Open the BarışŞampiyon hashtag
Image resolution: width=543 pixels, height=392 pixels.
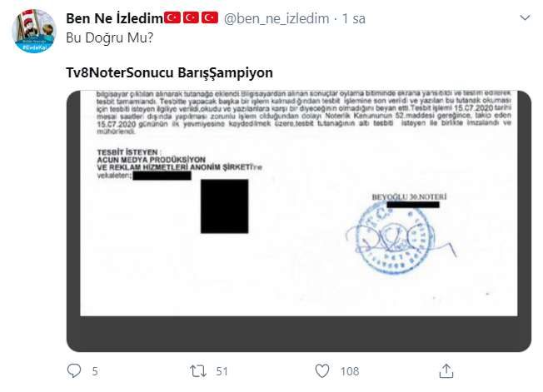coord(226,73)
